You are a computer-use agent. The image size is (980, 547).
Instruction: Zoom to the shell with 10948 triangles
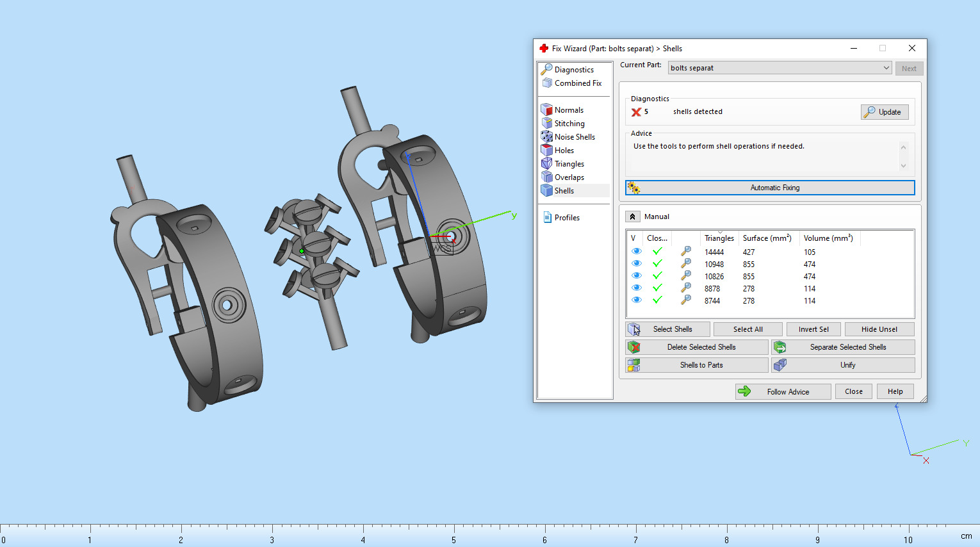pyautogui.click(x=685, y=264)
